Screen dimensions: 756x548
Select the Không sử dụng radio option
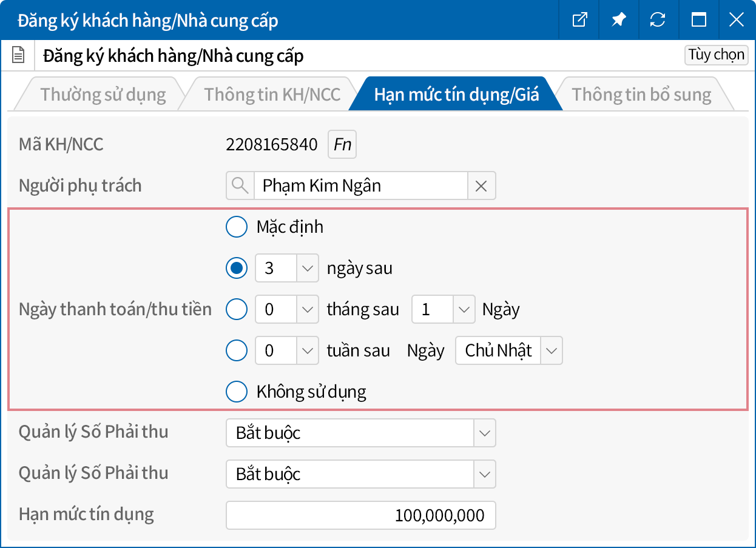click(x=237, y=391)
